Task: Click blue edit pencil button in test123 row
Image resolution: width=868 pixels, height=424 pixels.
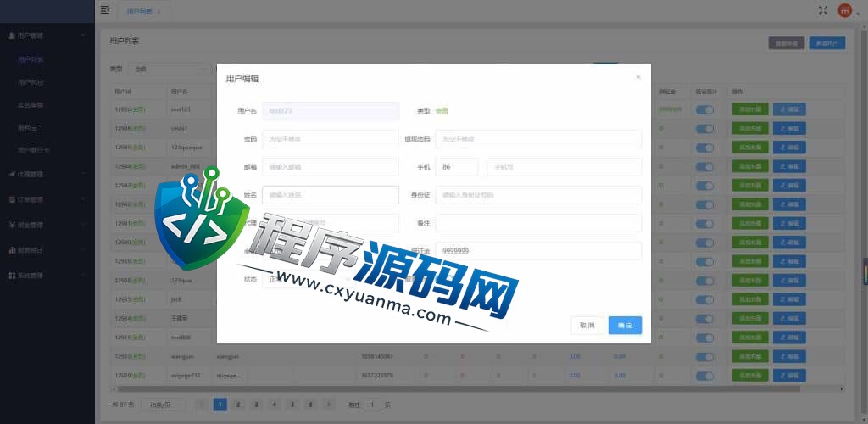Action: [789, 109]
